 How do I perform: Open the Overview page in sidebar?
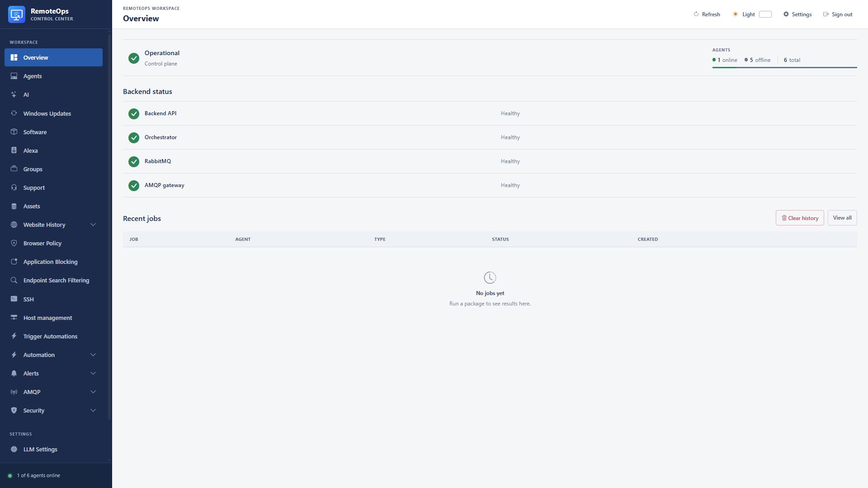click(53, 57)
